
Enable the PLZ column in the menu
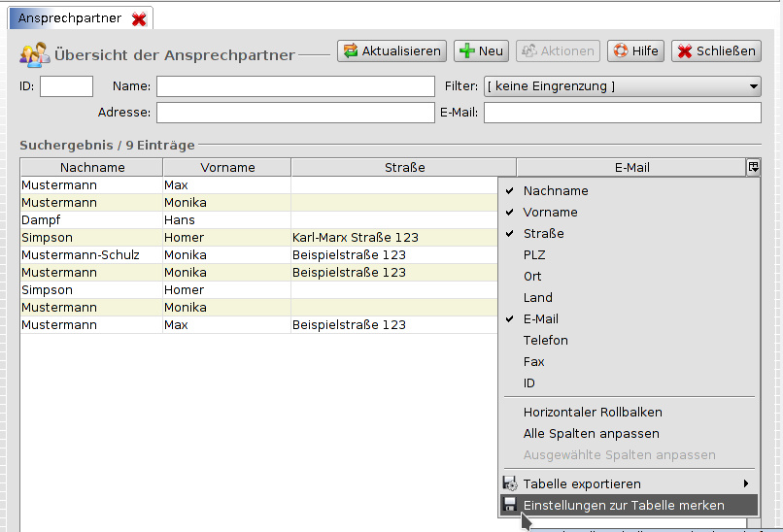pyautogui.click(x=535, y=255)
